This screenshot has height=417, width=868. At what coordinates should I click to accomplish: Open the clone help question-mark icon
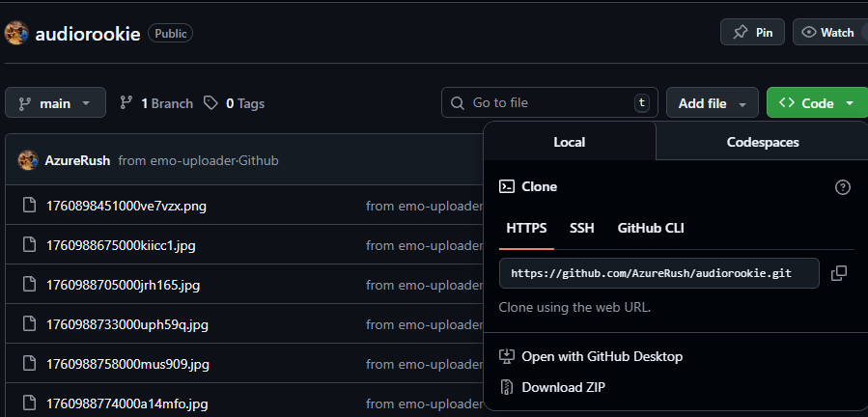coord(842,187)
